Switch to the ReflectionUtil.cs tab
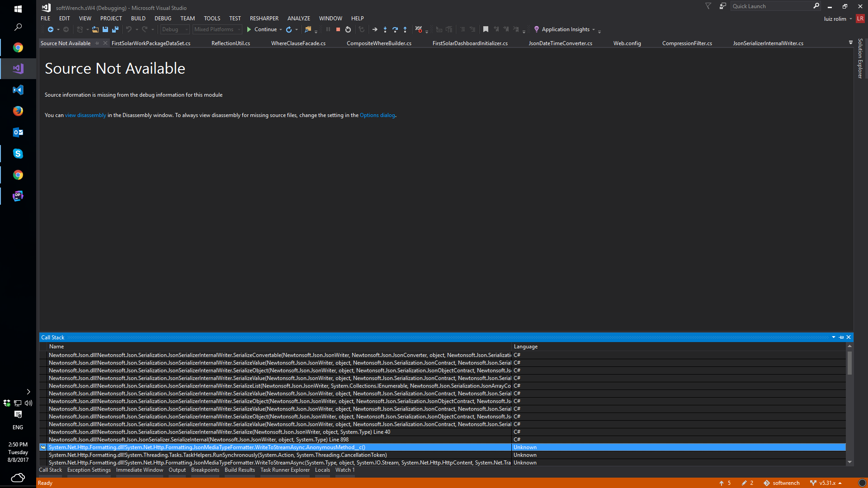This screenshot has width=868, height=488. pos(231,43)
